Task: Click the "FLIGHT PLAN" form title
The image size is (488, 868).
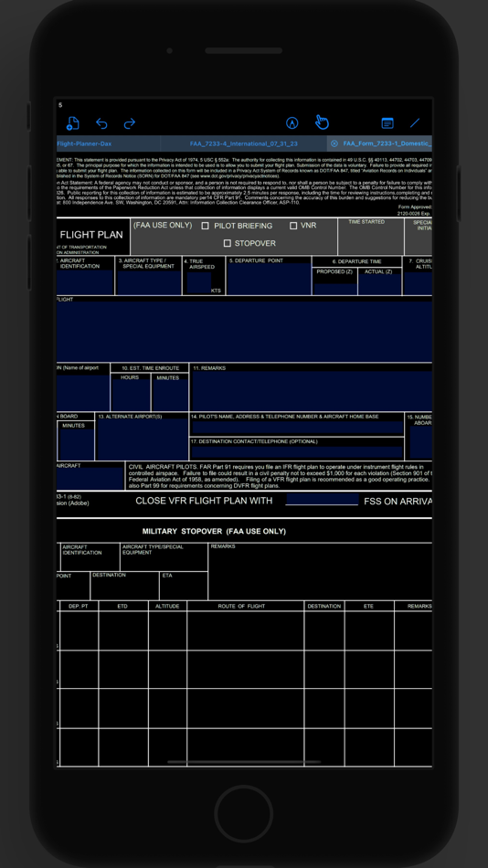Action: coord(91,235)
